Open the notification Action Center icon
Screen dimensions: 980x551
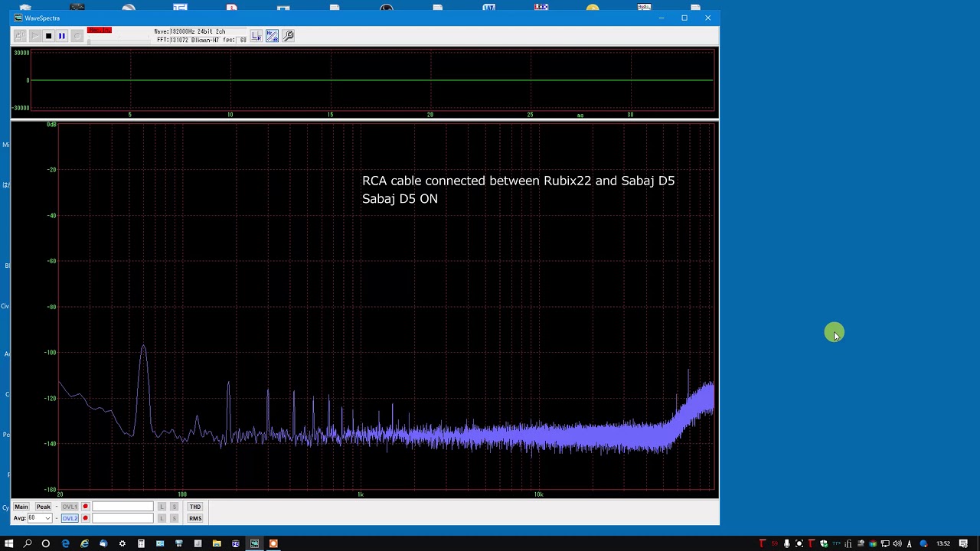(963, 543)
